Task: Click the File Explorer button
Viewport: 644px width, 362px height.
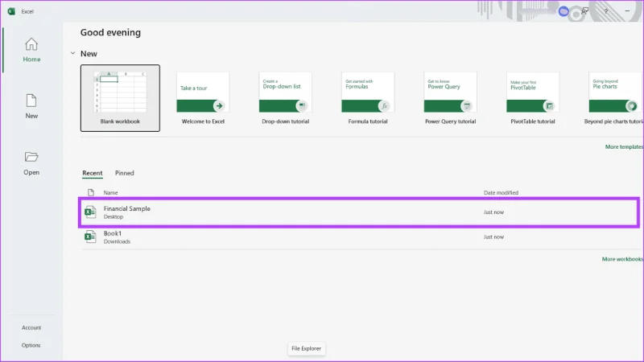Action: [x=307, y=348]
